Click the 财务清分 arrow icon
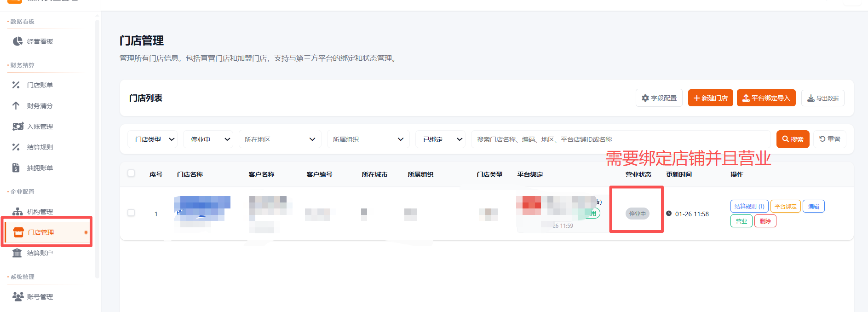The image size is (868, 312). (x=16, y=106)
